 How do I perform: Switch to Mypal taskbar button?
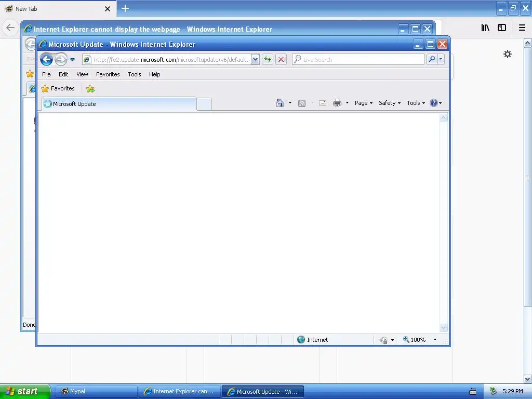click(96, 392)
